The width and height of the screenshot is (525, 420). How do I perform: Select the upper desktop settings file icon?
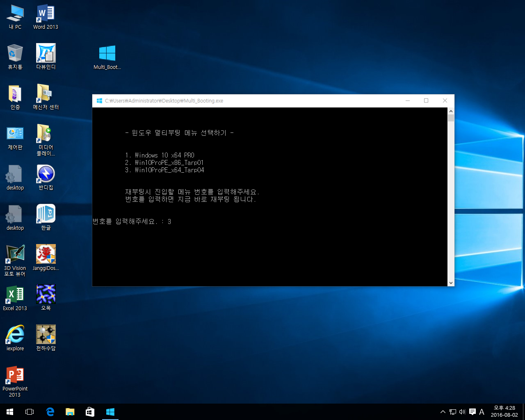pos(15,178)
